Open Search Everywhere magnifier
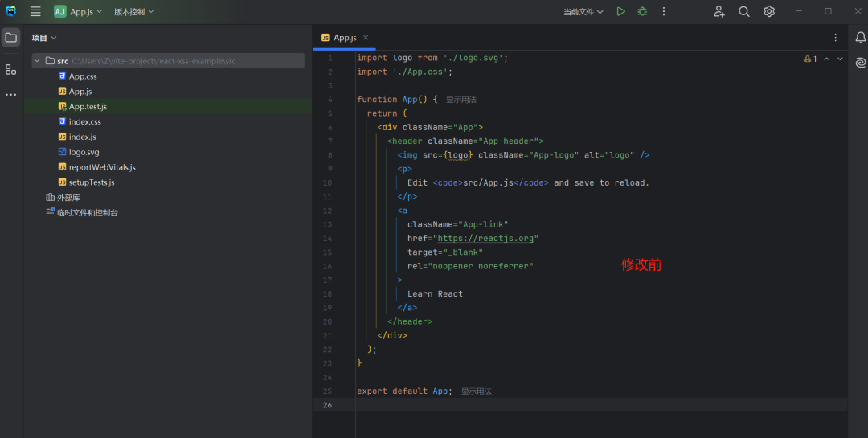 pyautogui.click(x=744, y=11)
